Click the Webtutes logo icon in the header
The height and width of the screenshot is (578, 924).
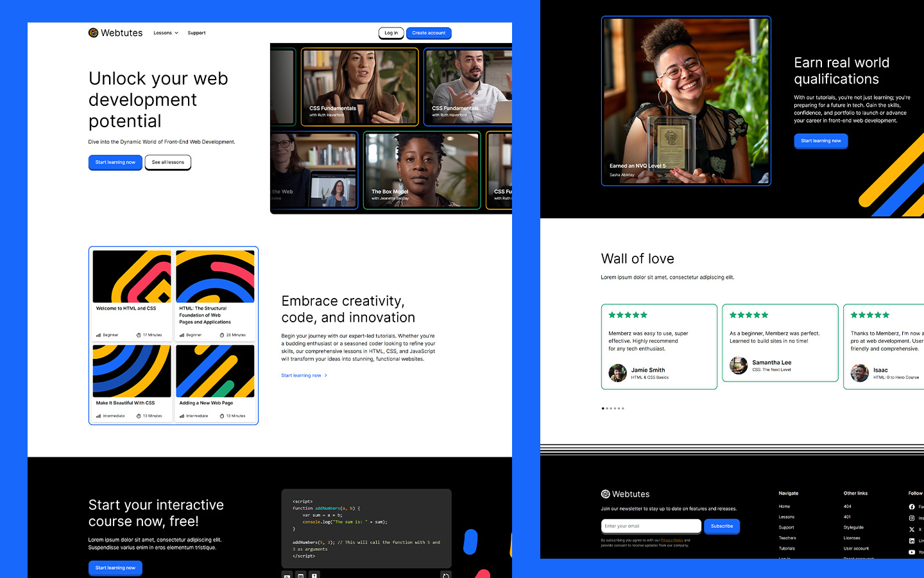[92, 32]
